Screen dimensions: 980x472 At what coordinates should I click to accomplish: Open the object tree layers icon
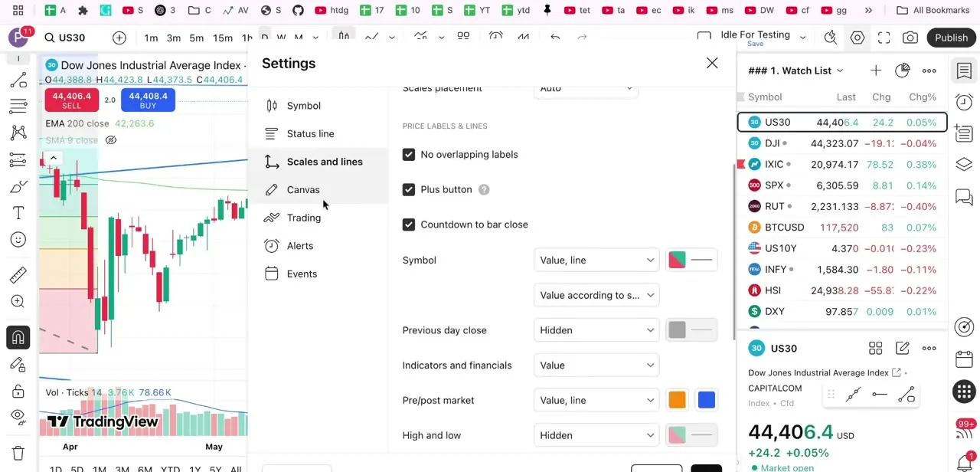(x=964, y=165)
